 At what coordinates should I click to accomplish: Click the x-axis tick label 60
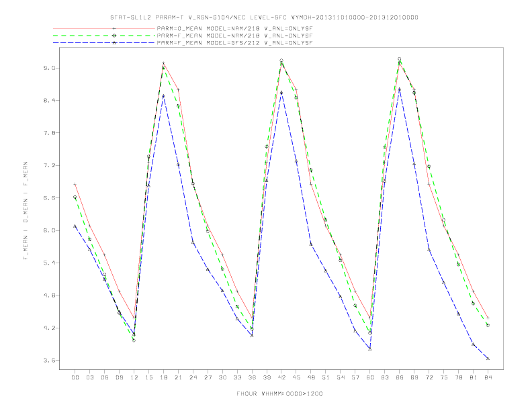(x=370, y=377)
